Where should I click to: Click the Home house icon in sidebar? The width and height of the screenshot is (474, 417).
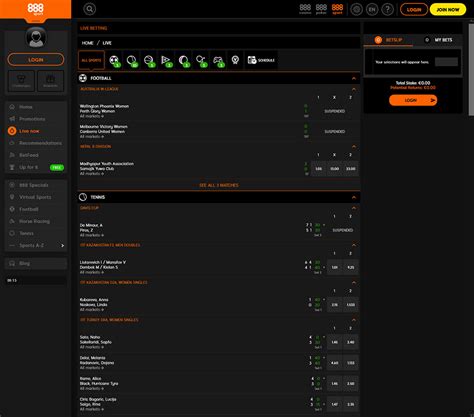point(12,107)
